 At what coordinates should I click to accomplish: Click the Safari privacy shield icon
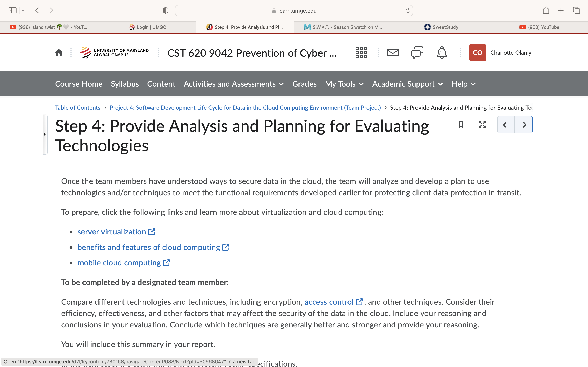pos(165,10)
